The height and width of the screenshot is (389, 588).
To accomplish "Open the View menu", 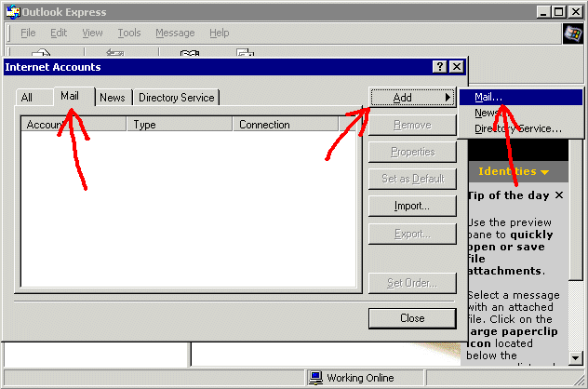I will (x=92, y=33).
